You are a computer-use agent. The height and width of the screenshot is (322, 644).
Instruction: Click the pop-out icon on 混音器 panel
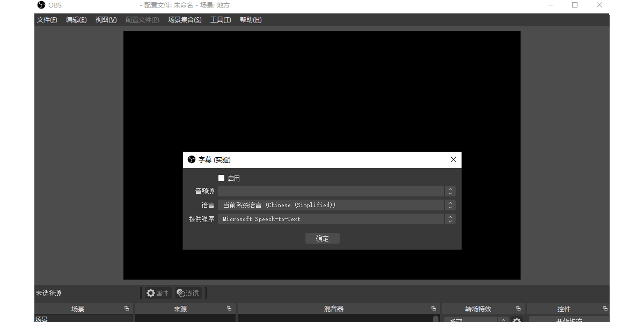[434, 309]
